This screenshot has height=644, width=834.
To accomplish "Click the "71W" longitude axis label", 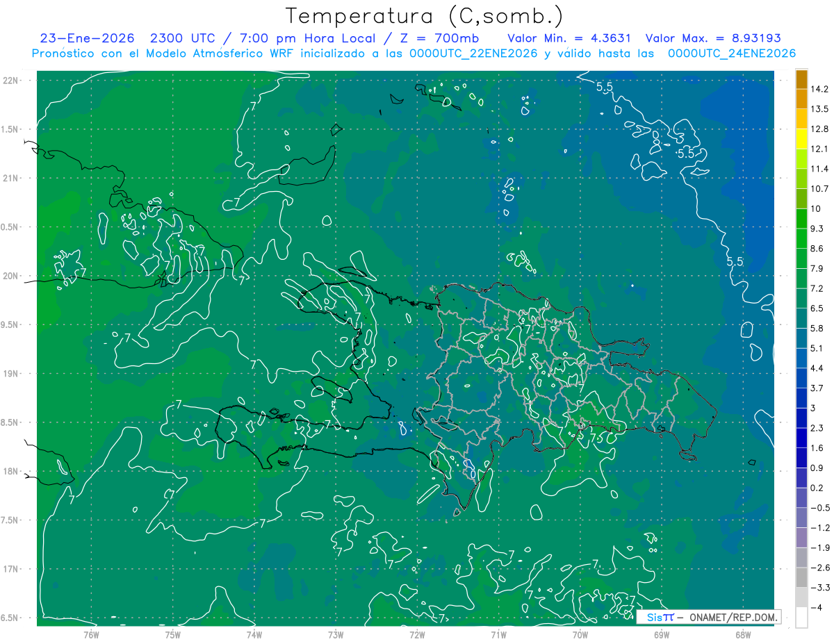I will coord(498,634).
